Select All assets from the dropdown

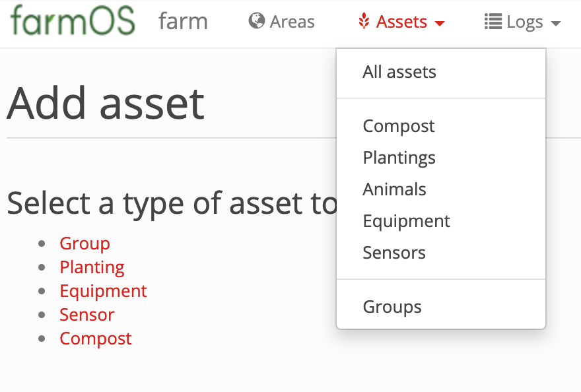(x=399, y=72)
